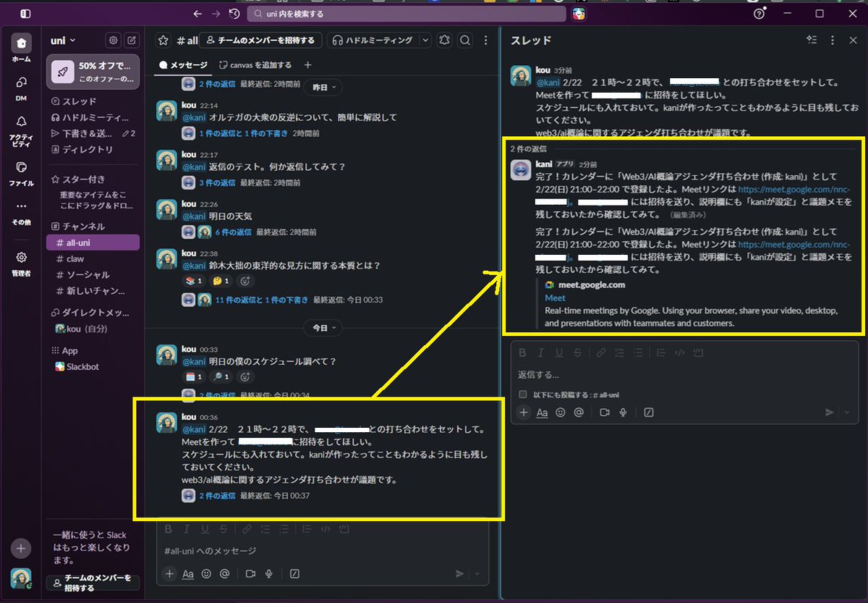Image resolution: width=868 pixels, height=603 pixels.
Task: Open the thread AI summary sparkle icon
Action: point(812,41)
